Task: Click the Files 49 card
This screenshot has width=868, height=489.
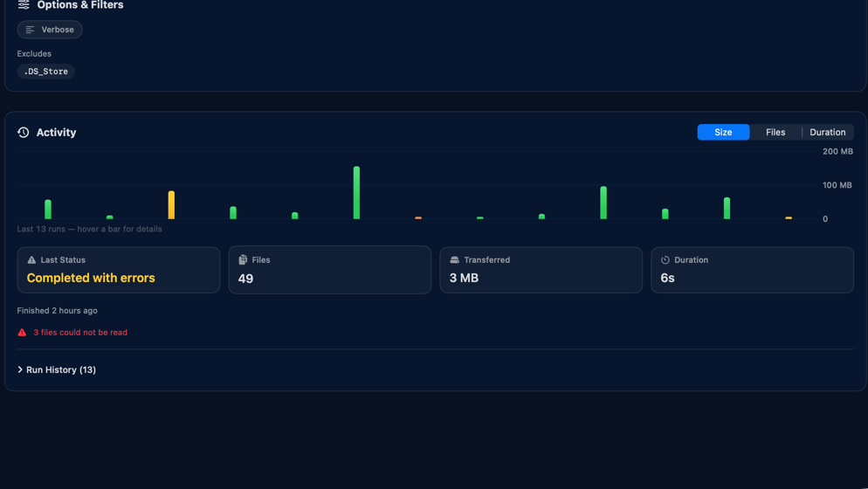Action: coord(330,270)
